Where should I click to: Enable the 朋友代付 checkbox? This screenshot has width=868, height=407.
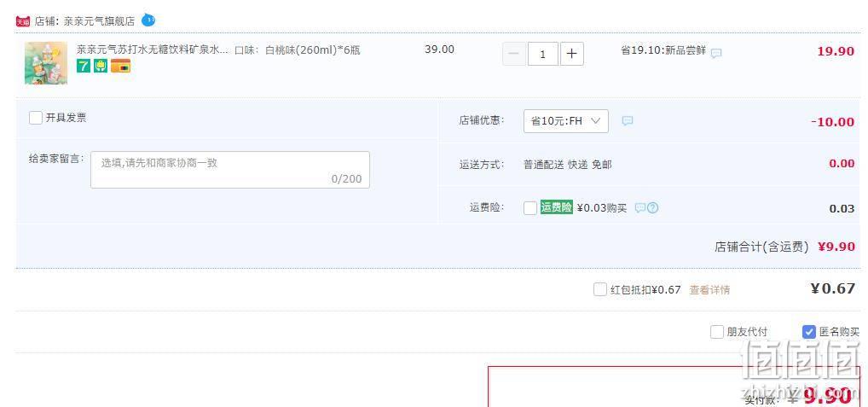point(717,332)
